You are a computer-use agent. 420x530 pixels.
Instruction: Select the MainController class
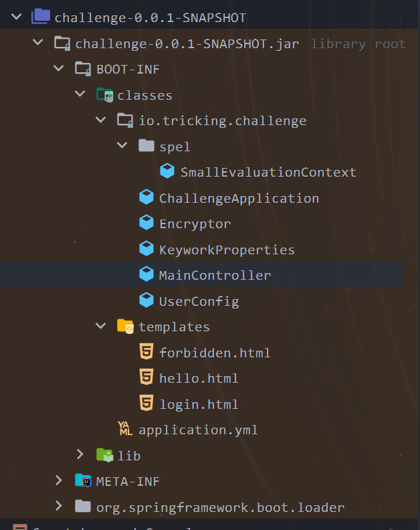[x=215, y=275]
